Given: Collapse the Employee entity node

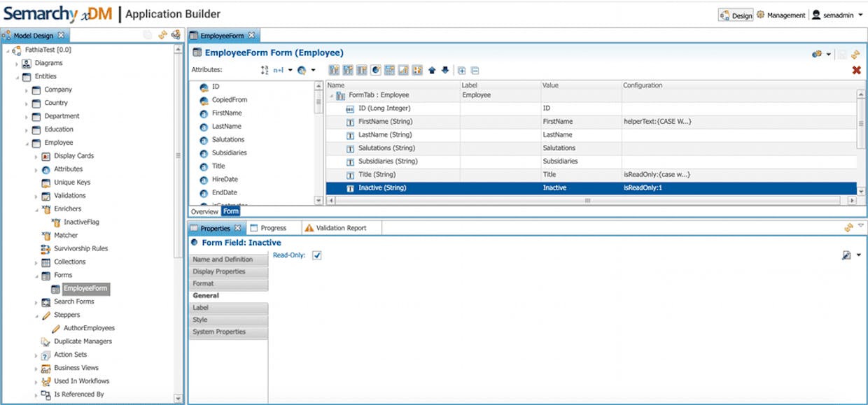Looking at the screenshot, I should point(27,143).
